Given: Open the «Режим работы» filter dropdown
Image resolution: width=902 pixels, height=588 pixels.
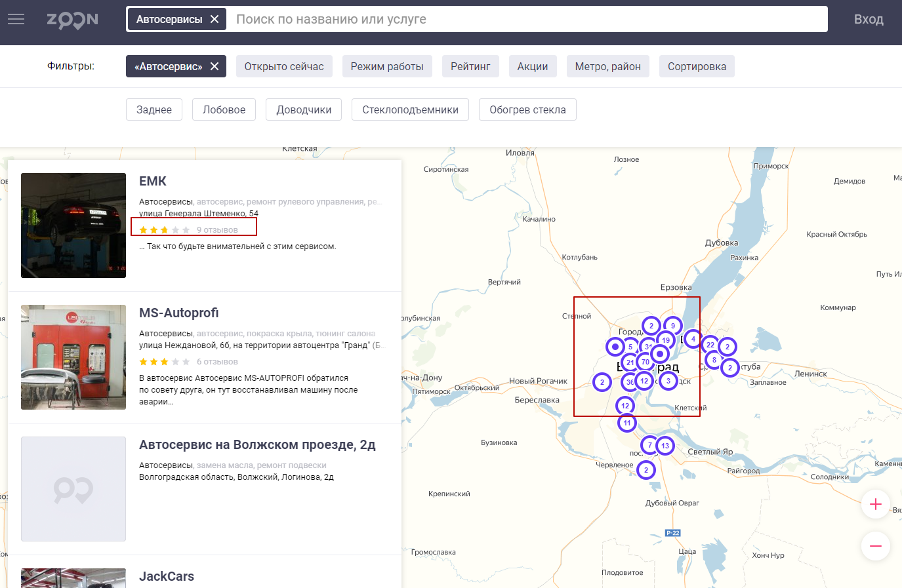Looking at the screenshot, I should (387, 66).
